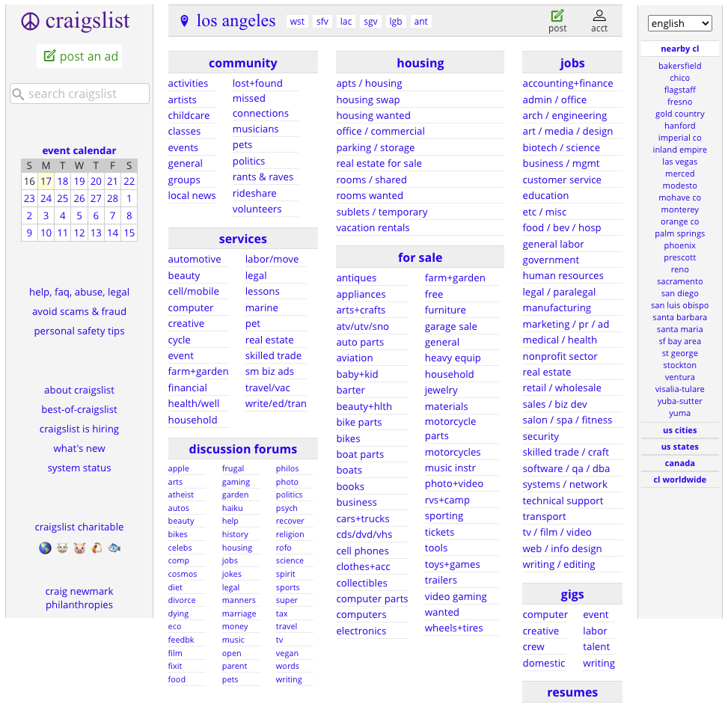Open the housing section heading
This screenshot has height=704, width=728.
[x=420, y=63]
